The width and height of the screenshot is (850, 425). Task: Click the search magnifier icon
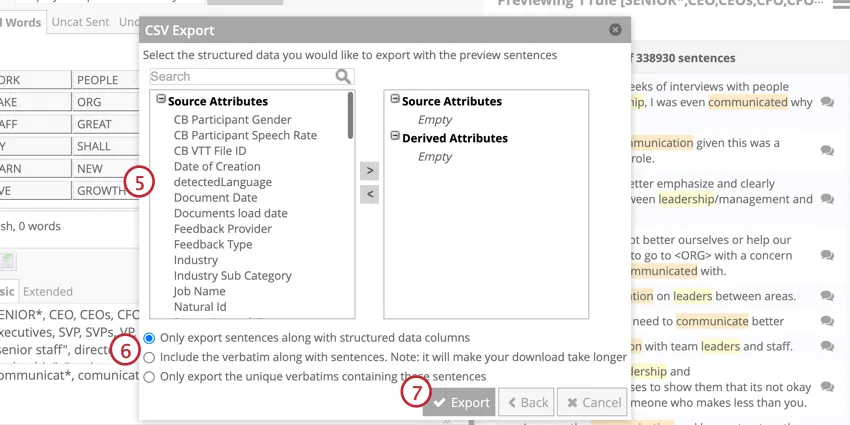pos(343,76)
